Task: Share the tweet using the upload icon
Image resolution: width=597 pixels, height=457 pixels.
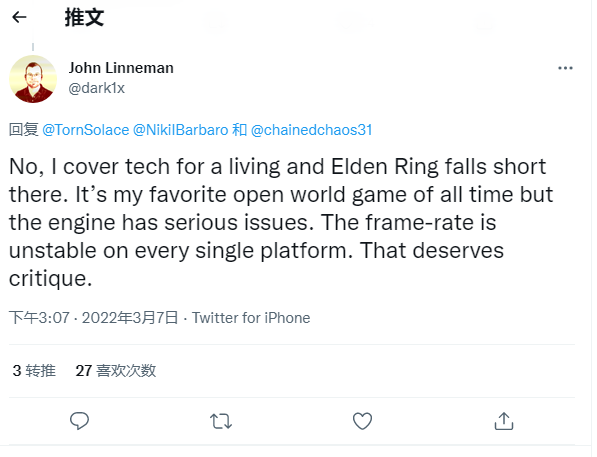Action: tap(504, 421)
